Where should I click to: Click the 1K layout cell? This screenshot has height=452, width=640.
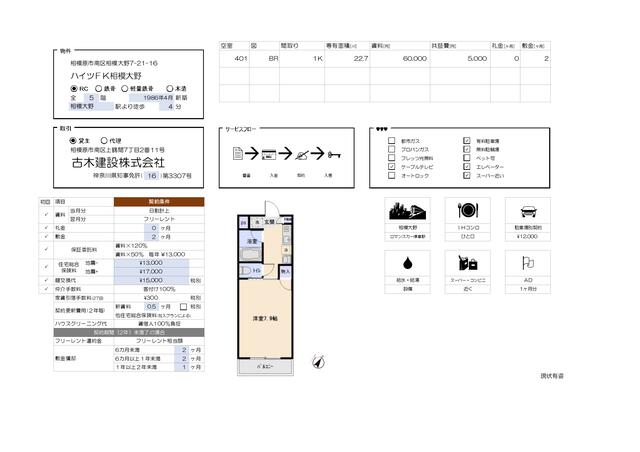click(302, 59)
